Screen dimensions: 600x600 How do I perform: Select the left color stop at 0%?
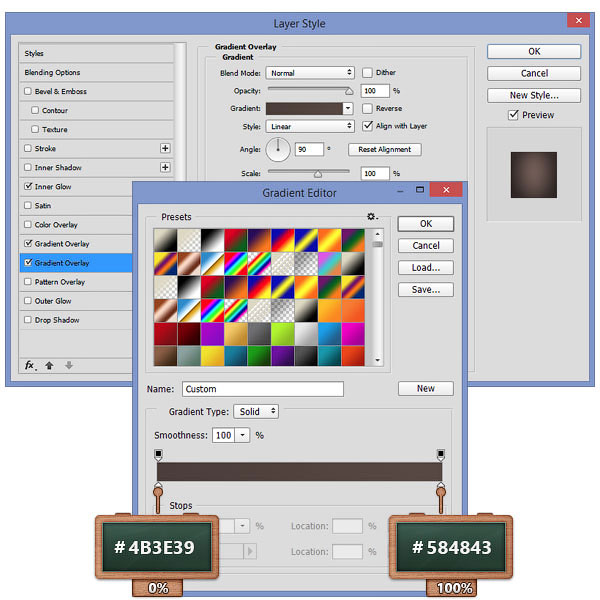(x=158, y=490)
